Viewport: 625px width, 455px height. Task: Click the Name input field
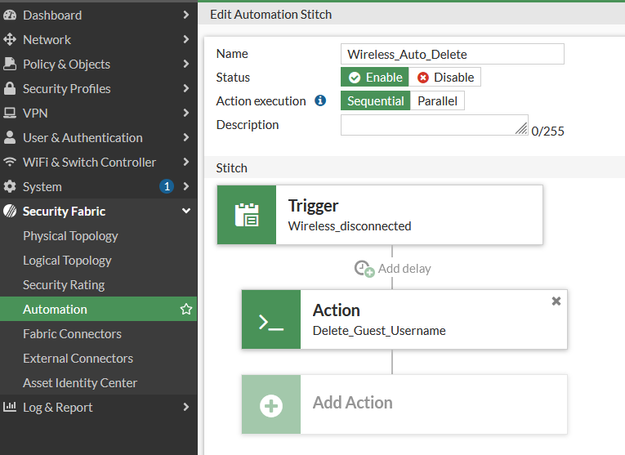(x=452, y=54)
